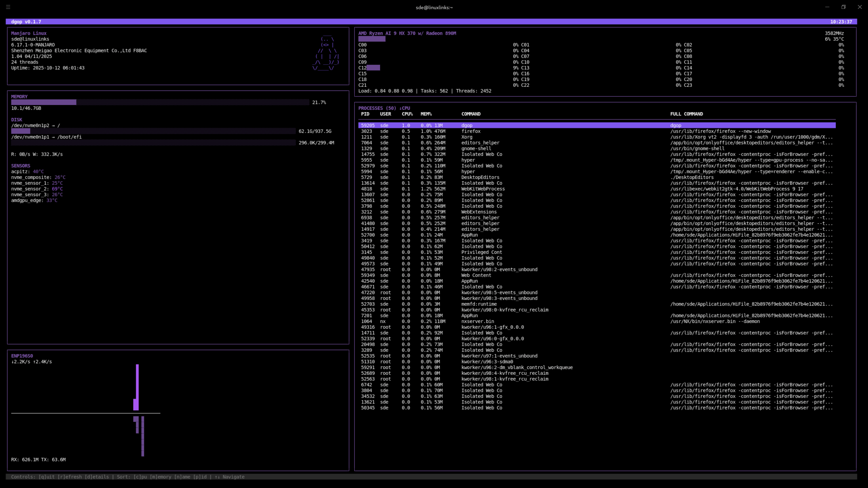Click the MEM% column header
The image size is (868, 488).
(426, 114)
